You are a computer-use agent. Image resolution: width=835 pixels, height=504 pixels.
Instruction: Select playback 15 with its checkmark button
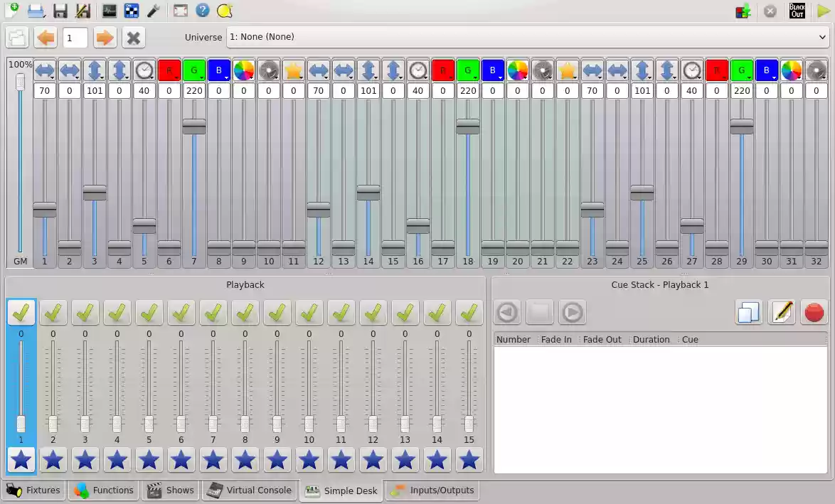pos(469,312)
